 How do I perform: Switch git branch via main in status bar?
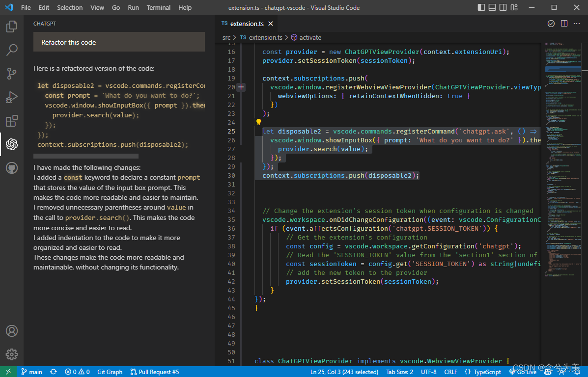click(31, 372)
